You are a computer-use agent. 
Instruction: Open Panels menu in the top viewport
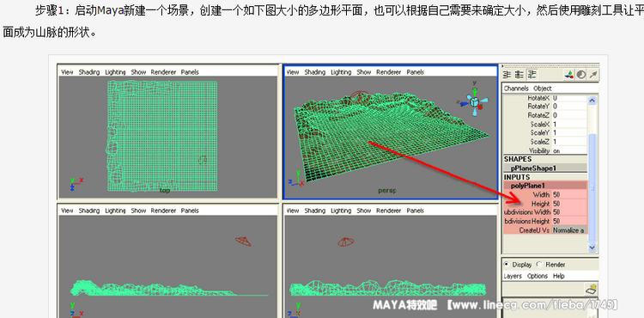coord(190,72)
